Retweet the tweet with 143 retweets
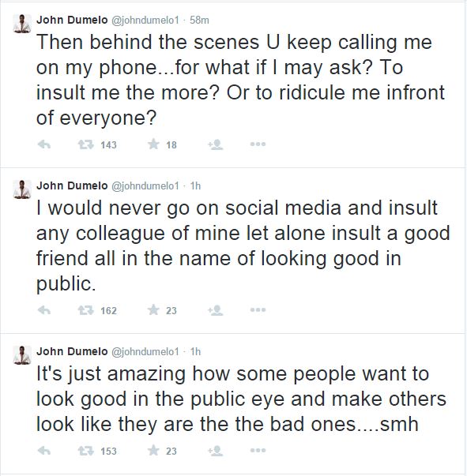 (x=86, y=144)
